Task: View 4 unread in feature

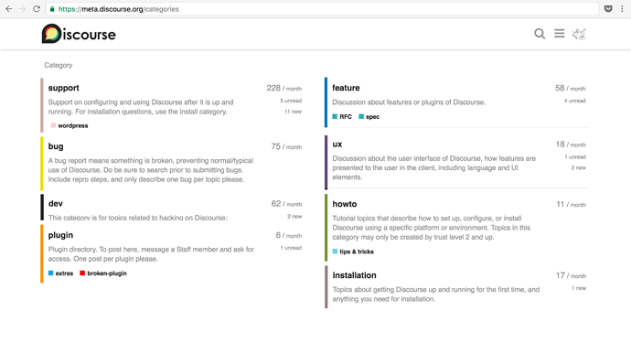Action: pos(574,101)
